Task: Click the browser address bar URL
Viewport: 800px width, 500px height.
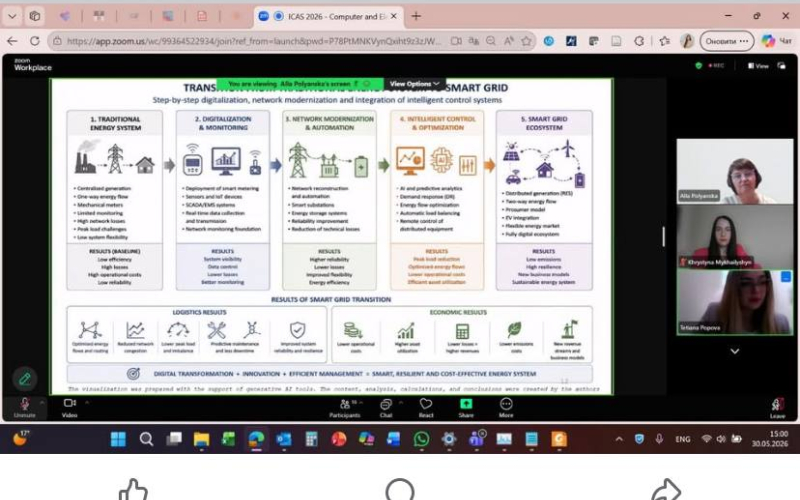Action: click(x=254, y=41)
